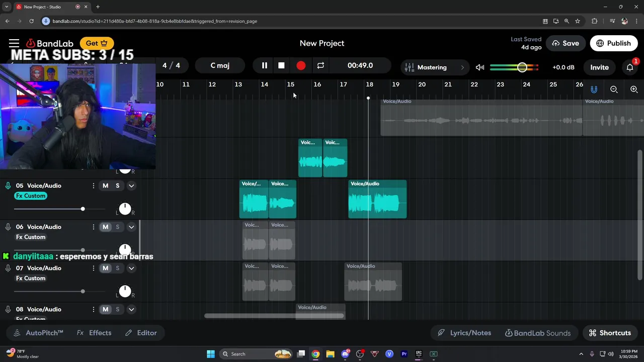The image size is (644, 362).
Task: Click the 00:49.0 time display
Action: pos(360,65)
